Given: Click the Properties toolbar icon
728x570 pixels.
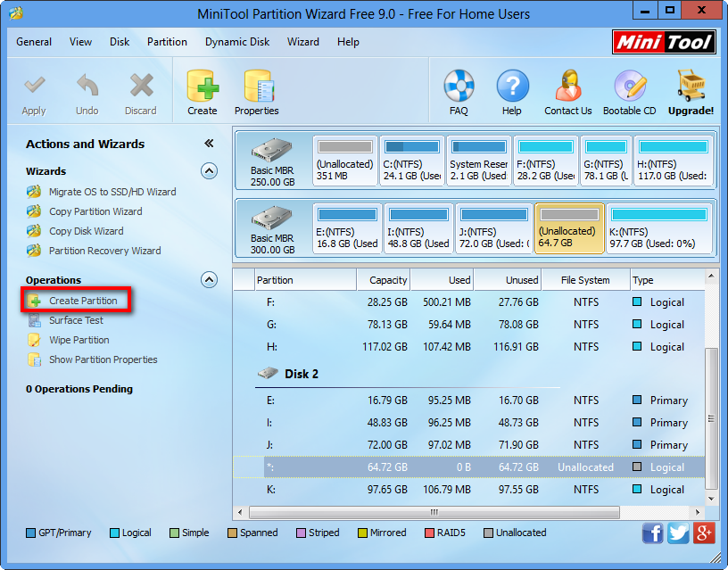Looking at the screenshot, I should (256, 92).
